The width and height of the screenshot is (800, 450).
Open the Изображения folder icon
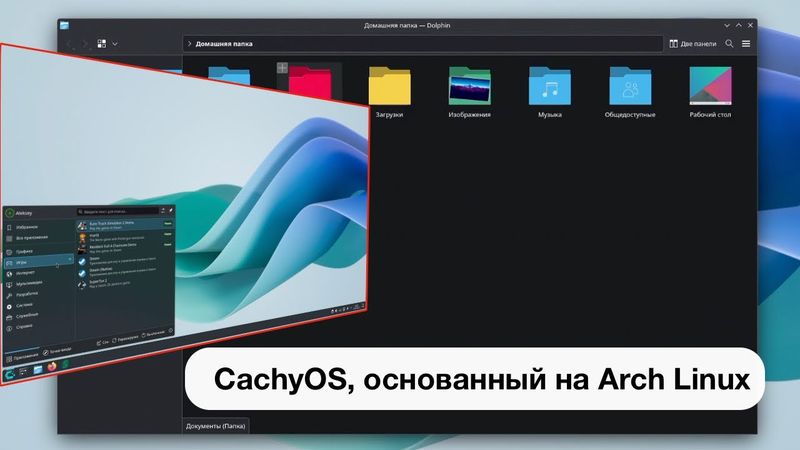(x=469, y=86)
